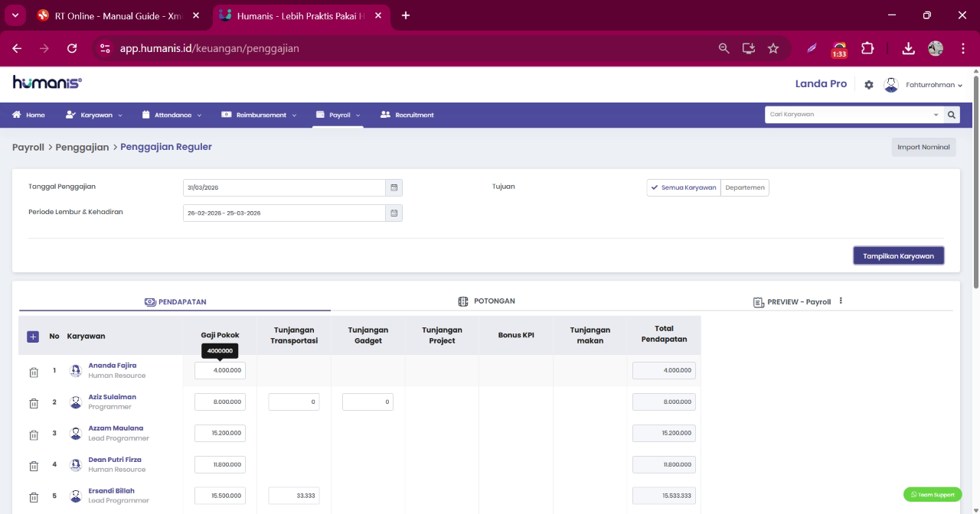Delete Azzam Maulana row with trash icon
The image size is (980, 514).
[34, 435]
